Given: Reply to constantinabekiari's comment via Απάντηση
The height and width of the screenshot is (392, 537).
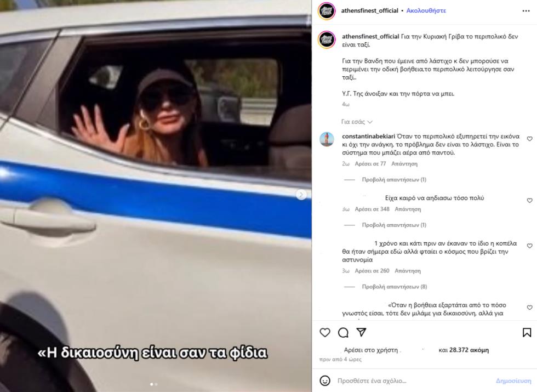Looking at the screenshot, I should point(404,164).
